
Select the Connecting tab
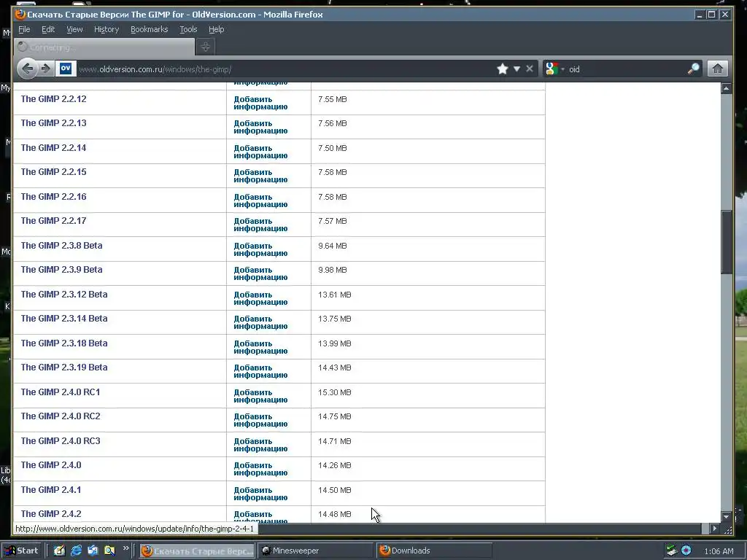point(104,47)
